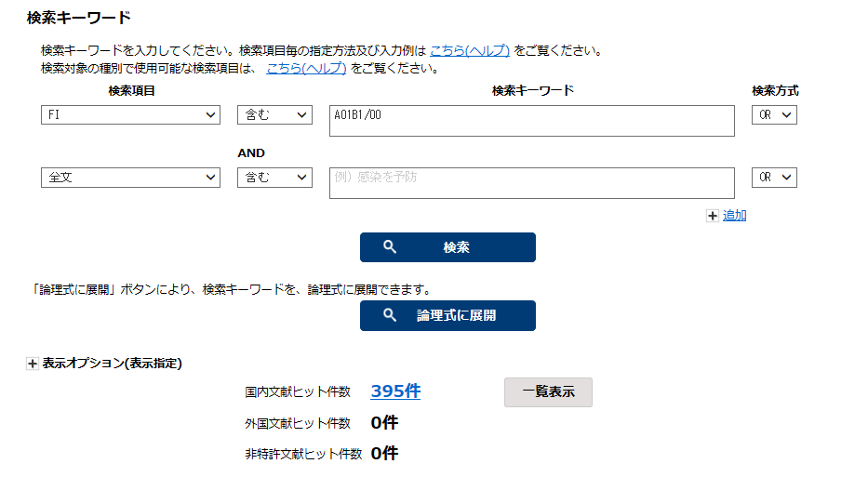The width and height of the screenshot is (868, 477).
Task: Click the magnifier icon on 検索 button
Action: [x=390, y=246]
